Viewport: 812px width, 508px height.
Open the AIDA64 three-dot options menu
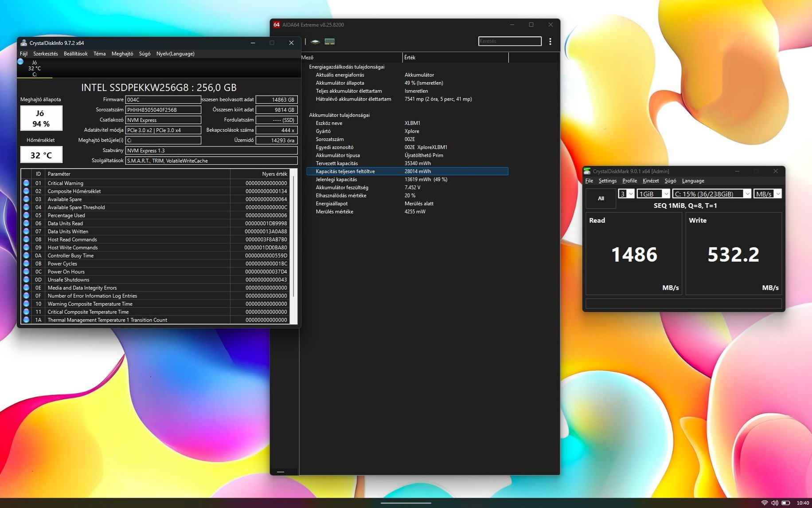[x=550, y=41]
